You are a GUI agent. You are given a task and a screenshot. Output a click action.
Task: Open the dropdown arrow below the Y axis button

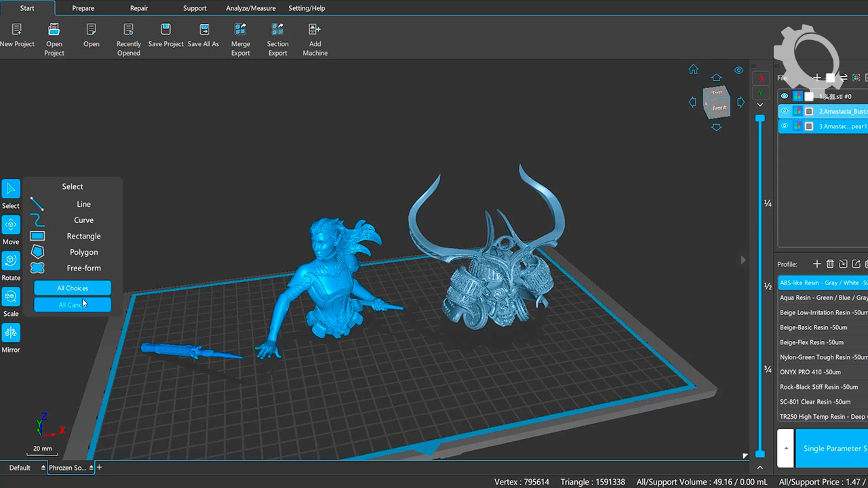click(760, 105)
